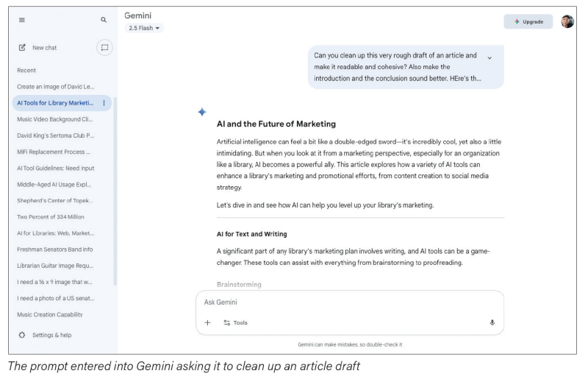Open Settings & help gear icon

pyautogui.click(x=22, y=335)
